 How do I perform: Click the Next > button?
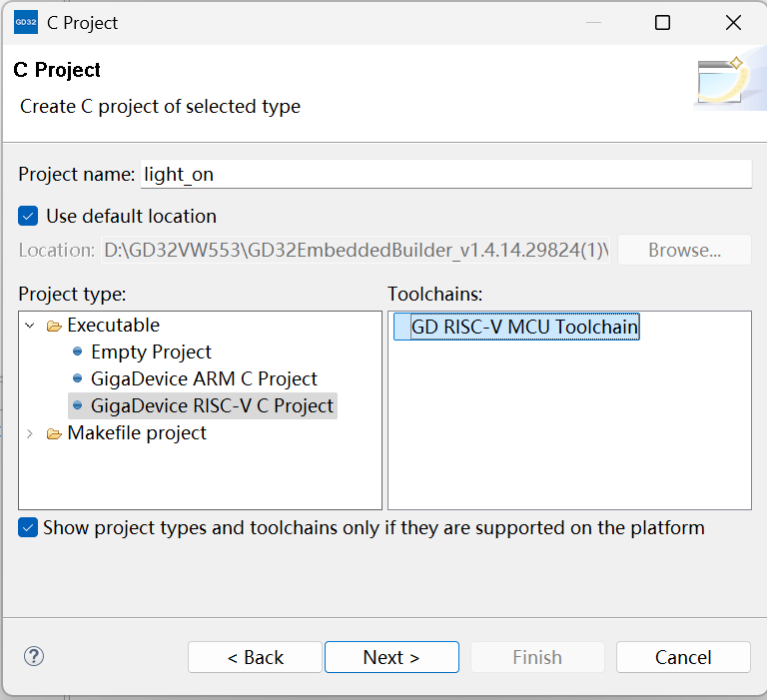pyautogui.click(x=391, y=657)
